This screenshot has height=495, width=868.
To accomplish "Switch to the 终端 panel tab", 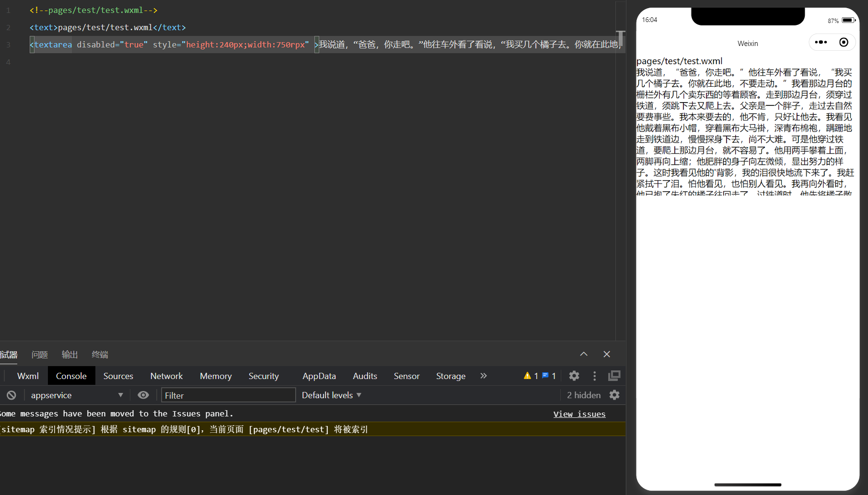I will pos(100,355).
